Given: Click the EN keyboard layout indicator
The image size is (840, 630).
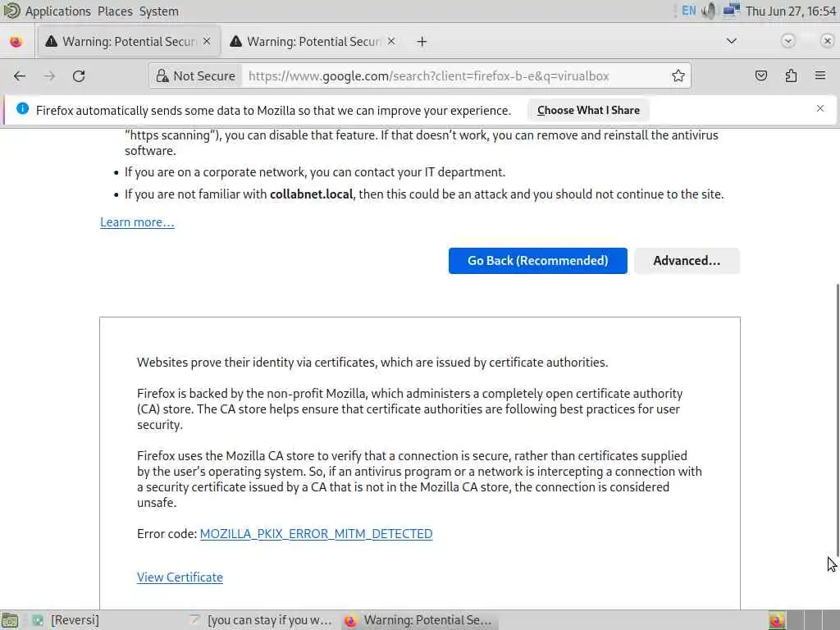Looking at the screenshot, I should tap(689, 11).
